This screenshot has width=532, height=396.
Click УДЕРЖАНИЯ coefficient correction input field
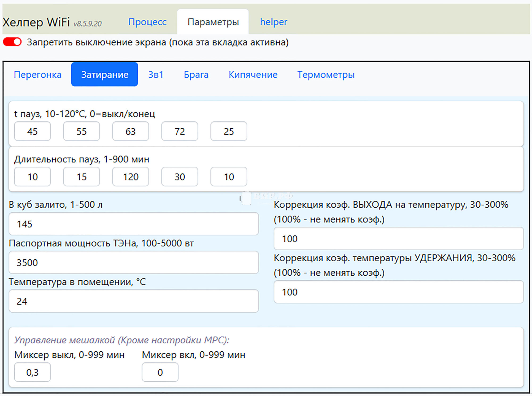point(398,292)
